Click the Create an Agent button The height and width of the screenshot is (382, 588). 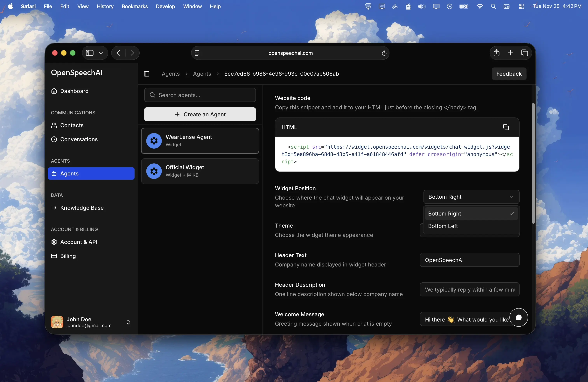200,114
